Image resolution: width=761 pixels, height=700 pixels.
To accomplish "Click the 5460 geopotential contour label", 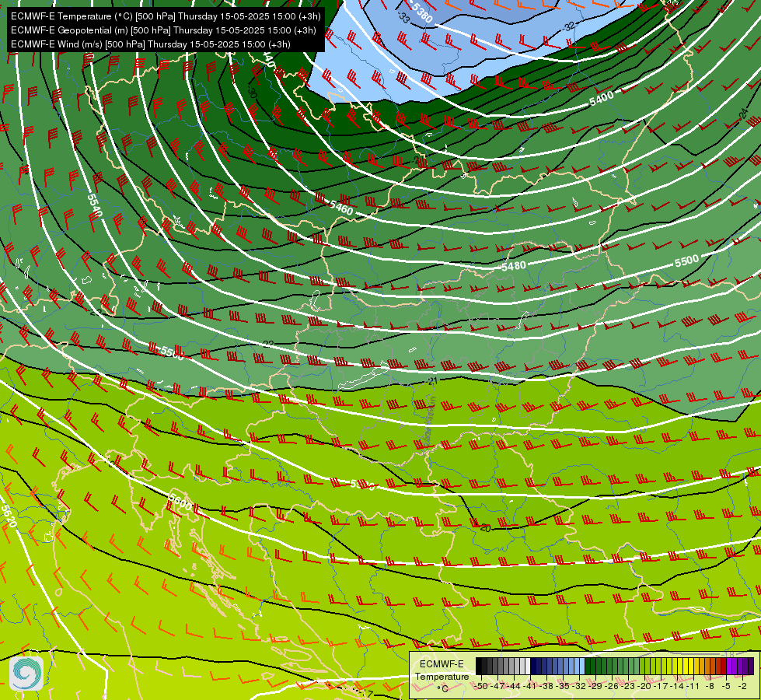I will tap(341, 208).
